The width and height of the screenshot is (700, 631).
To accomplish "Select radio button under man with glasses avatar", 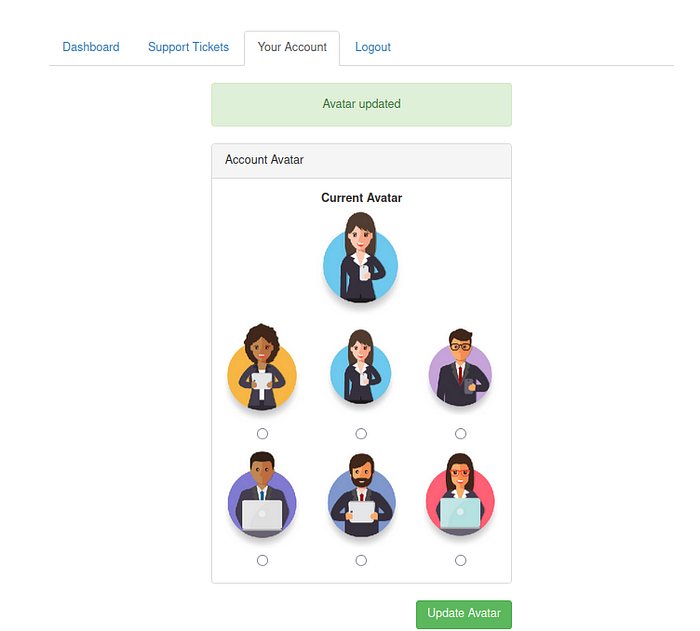I will pyautogui.click(x=461, y=434).
